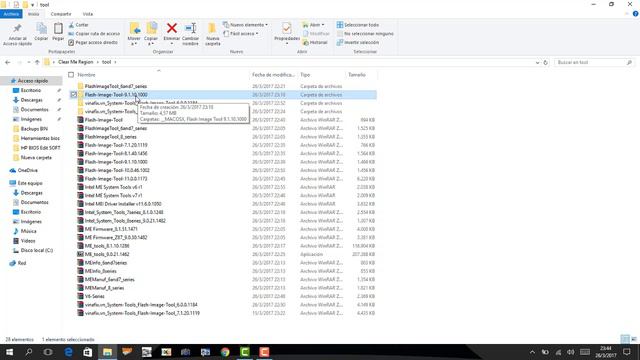640x360 pixels.
Task: Sort by Fecha de modificación column
Action: (x=273, y=75)
